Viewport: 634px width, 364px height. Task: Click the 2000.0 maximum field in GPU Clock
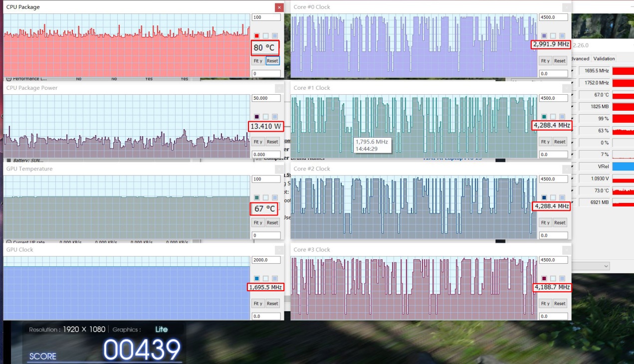coord(266,260)
